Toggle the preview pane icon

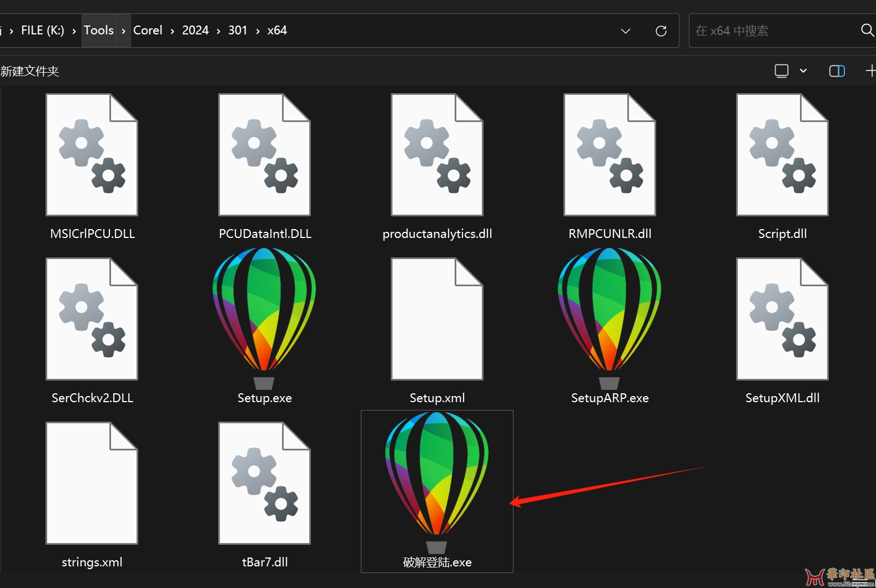[837, 71]
